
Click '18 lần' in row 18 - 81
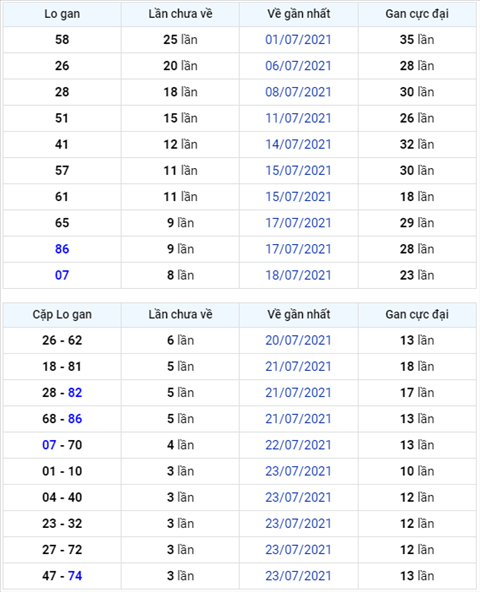pos(417,366)
